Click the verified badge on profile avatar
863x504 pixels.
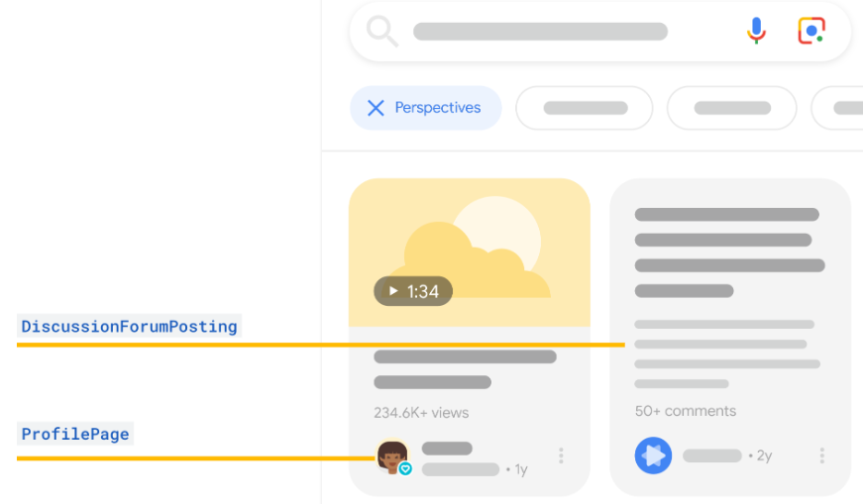click(x=405, y=468)
